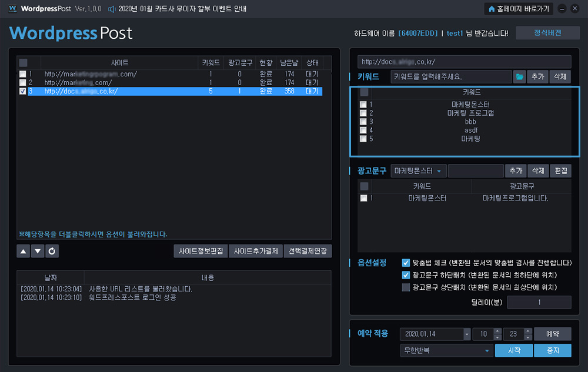Image resolution: width=588 pixels, height=372 pixels.
Task: Check keyword asdf checkbox
Action: 363,130
